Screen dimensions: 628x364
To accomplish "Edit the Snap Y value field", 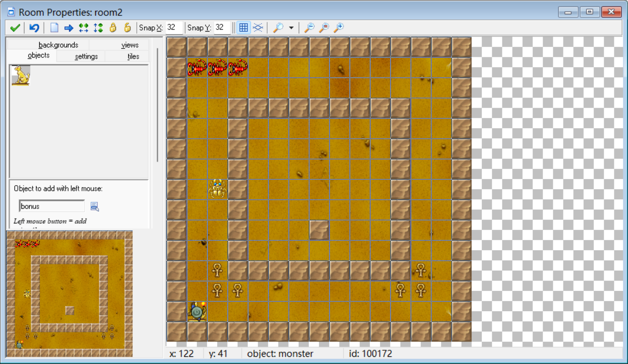I will click(222, 27).
